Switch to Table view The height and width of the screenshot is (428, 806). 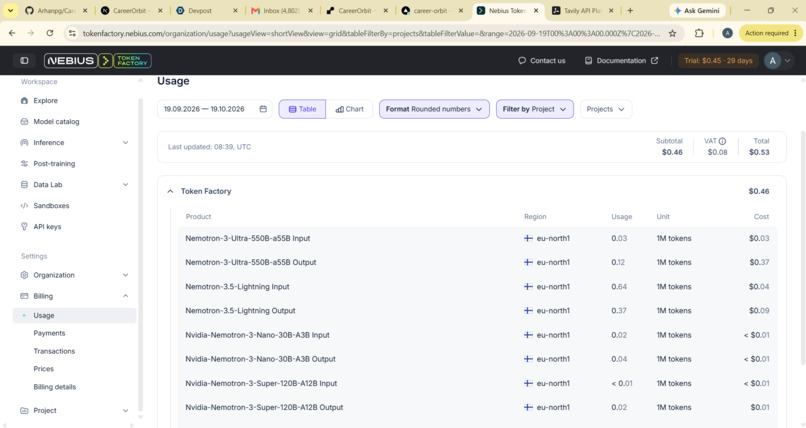[302, 109]
